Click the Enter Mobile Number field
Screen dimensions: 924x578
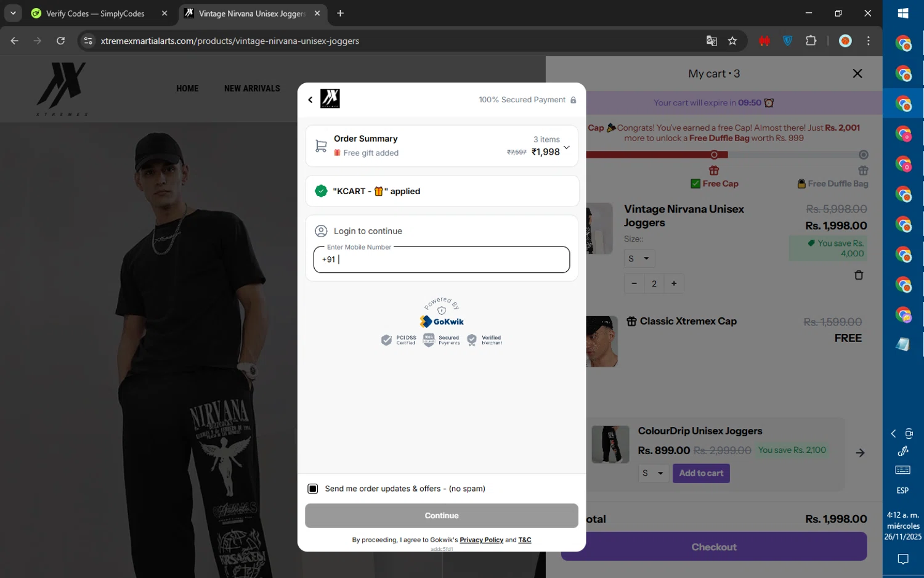[x=442, y=259]
